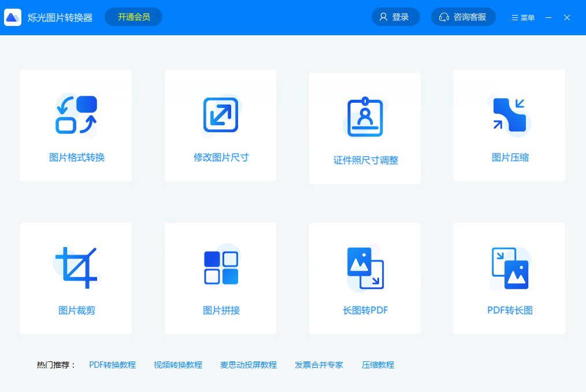Image resolution: width=586 pixels, height=392 pixels.
Task: Open the 菜单 menu
Action: point(522,17)
